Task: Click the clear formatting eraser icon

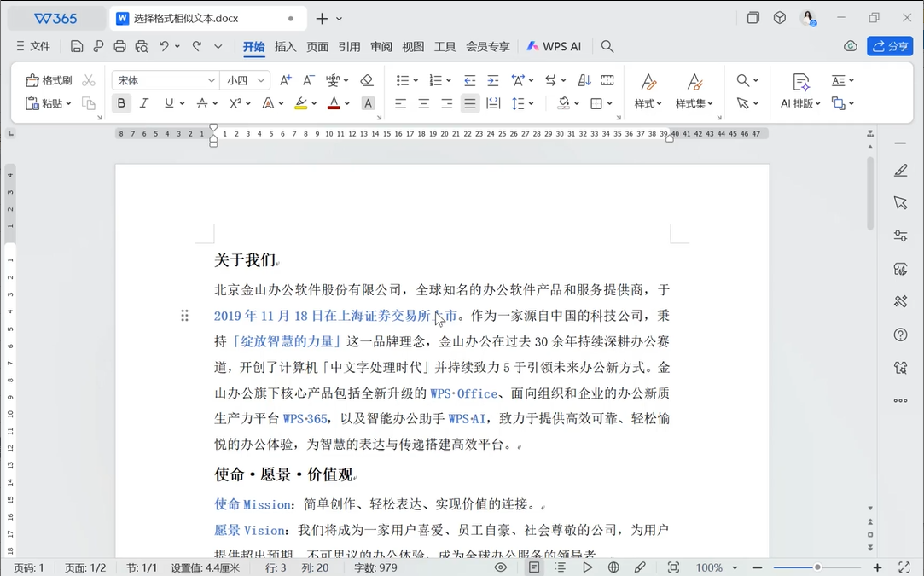Action: tap(367, 80)
